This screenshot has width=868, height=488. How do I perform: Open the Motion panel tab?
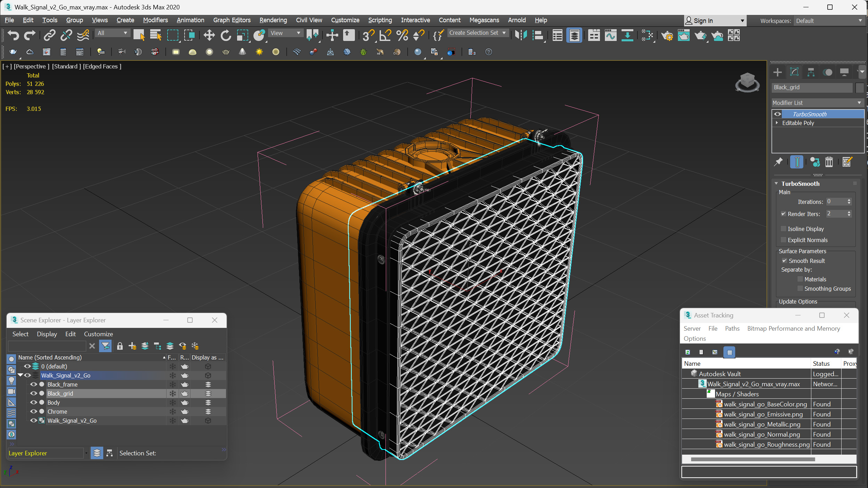pyautogui.click(x=828, y=72)
